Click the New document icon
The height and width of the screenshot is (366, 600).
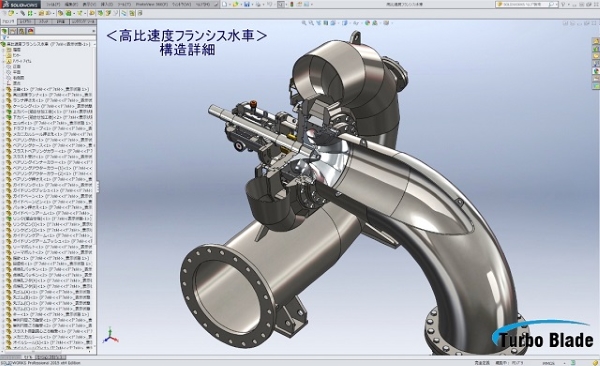tap(225, 4)
